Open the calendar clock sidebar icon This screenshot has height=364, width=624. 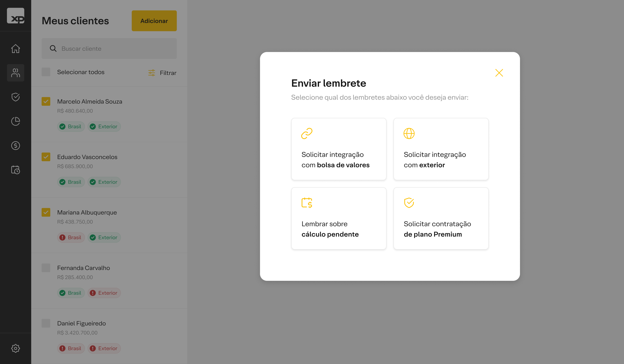16,170
